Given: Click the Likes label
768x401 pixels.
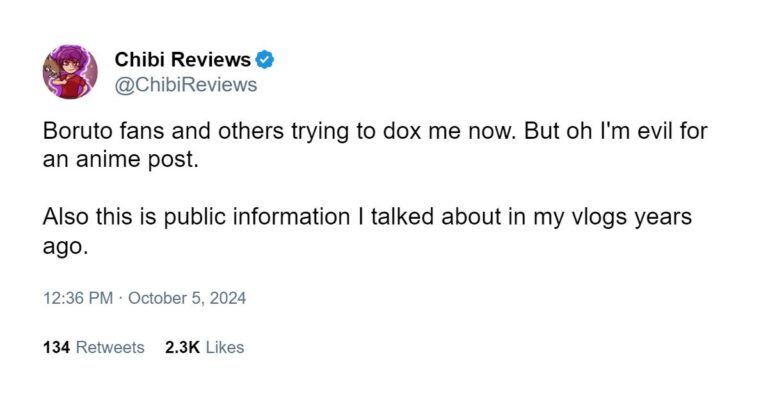Looking at the screenshot, I should pos(225,347).
